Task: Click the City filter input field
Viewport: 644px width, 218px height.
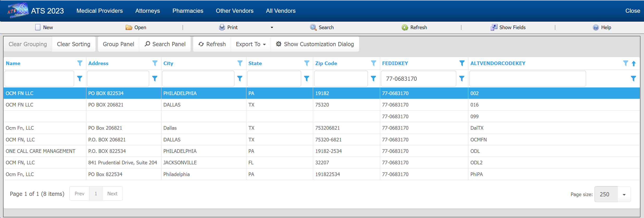Action: point(198,79)
